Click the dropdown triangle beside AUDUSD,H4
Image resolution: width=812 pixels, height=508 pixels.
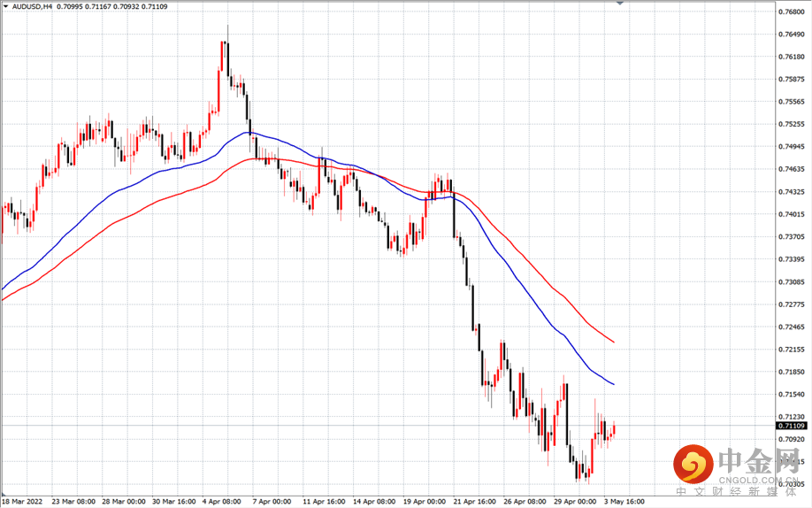tap(5, 7)
